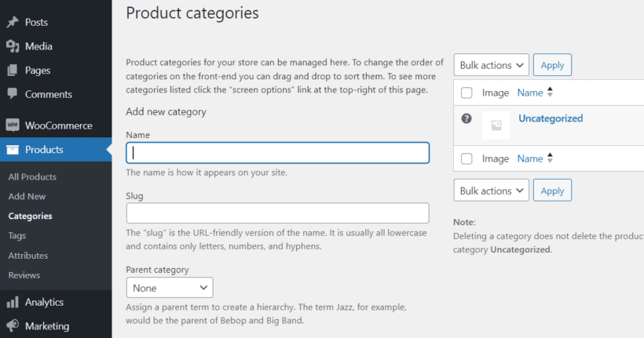The height and width of the screenshot is (338, 644).
Task: Click the sort arrows next to header Name
Action: (550, 93)
